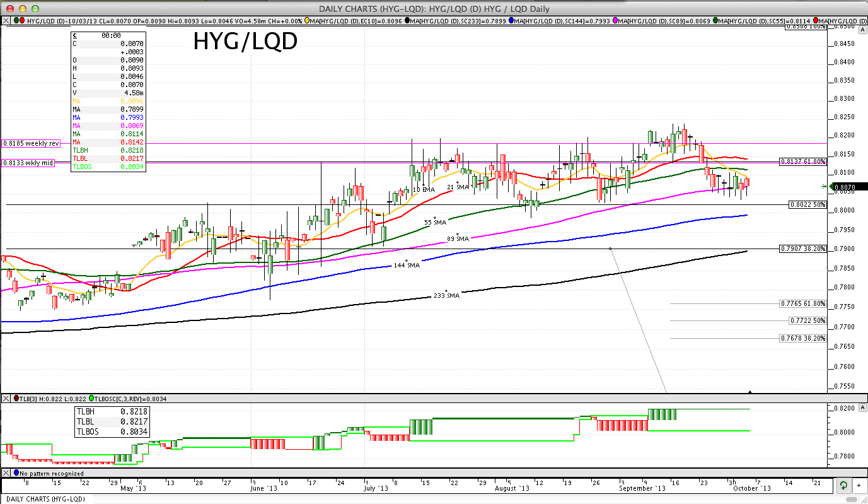Click the plus button beside the refresh icon
The width and height of the screenshot is (868, 504).
[x=859, y=486]
